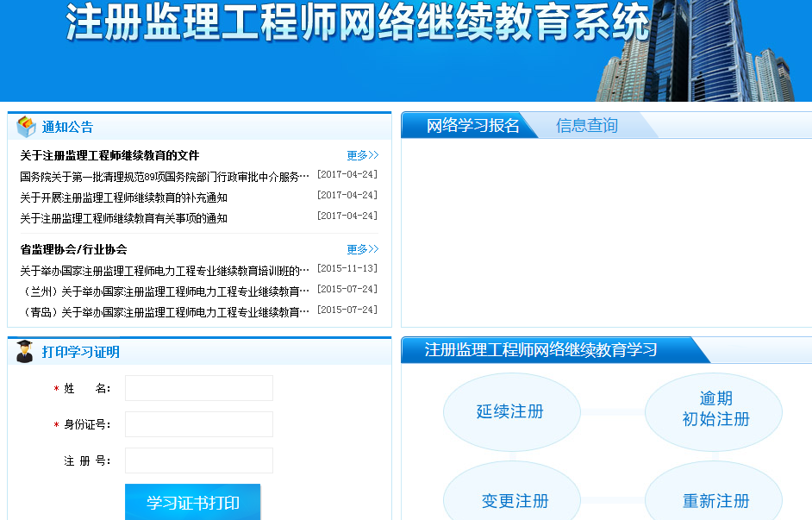Expand 更多 for 省监理协会/行业协会
Screen dimensions: 812x520
362,249
